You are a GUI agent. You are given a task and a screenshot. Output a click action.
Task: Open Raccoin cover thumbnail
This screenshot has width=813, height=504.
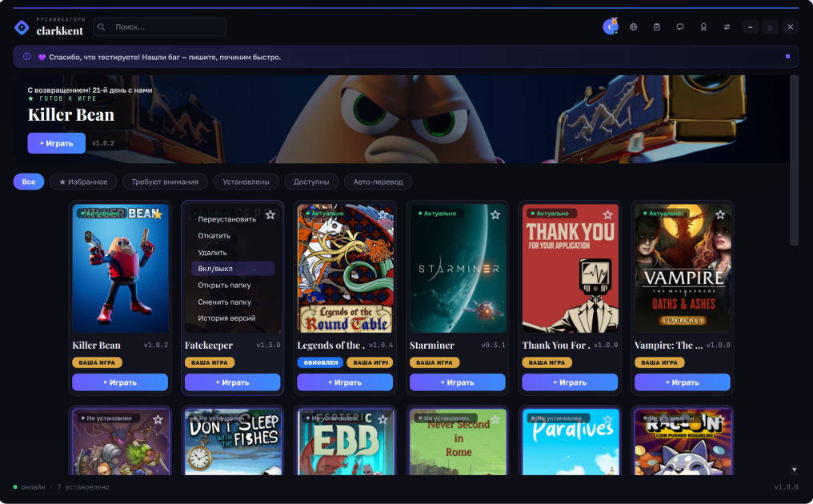(683, 442)
